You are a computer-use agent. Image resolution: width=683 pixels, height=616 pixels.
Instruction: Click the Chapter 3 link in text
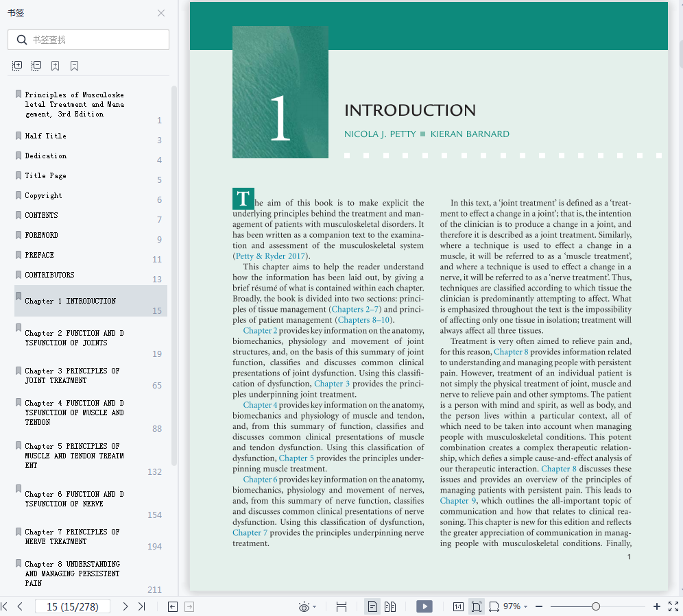tap(332, 384)
